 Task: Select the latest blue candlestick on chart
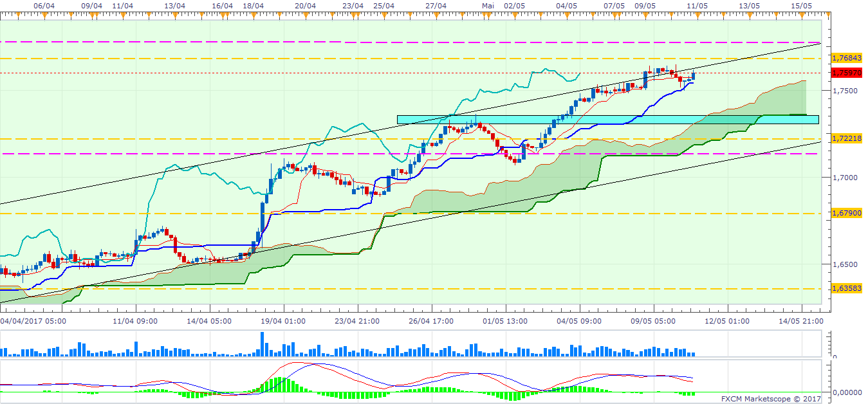[x=693, y=76]
